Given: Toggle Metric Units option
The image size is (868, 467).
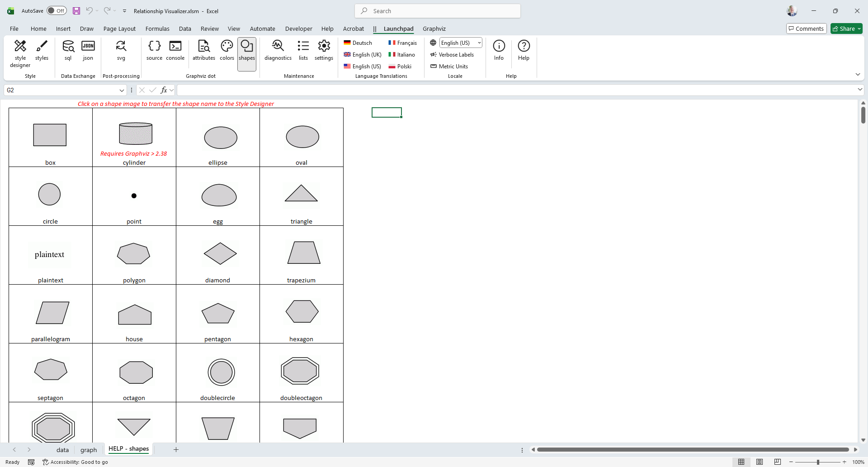Looking at the screenshot, I should point(449,67).
